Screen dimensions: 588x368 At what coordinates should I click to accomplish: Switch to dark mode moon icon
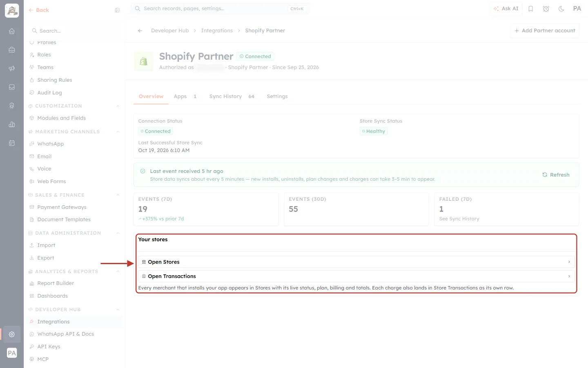[x=561, y=9]
